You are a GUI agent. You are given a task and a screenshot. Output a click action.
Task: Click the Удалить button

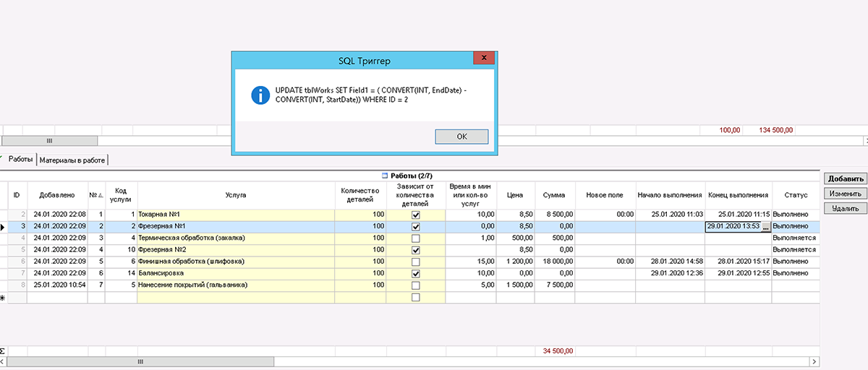click(x=846, y=208)
